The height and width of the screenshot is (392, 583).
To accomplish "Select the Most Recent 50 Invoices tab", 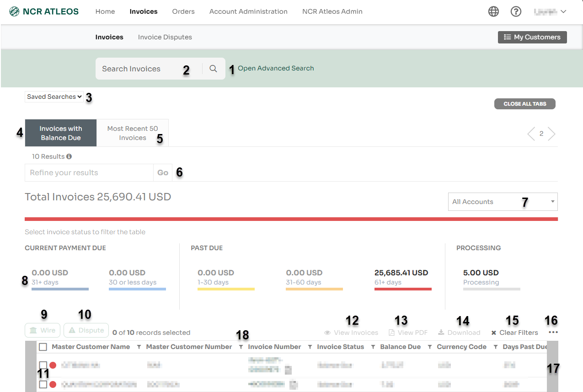I will pos(132,133).
